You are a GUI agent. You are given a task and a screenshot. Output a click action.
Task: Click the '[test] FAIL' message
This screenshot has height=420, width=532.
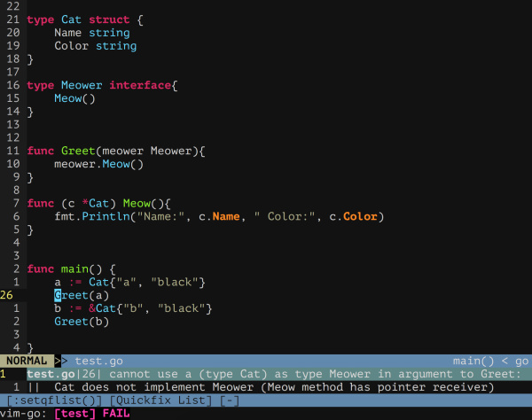pos(92,414)
